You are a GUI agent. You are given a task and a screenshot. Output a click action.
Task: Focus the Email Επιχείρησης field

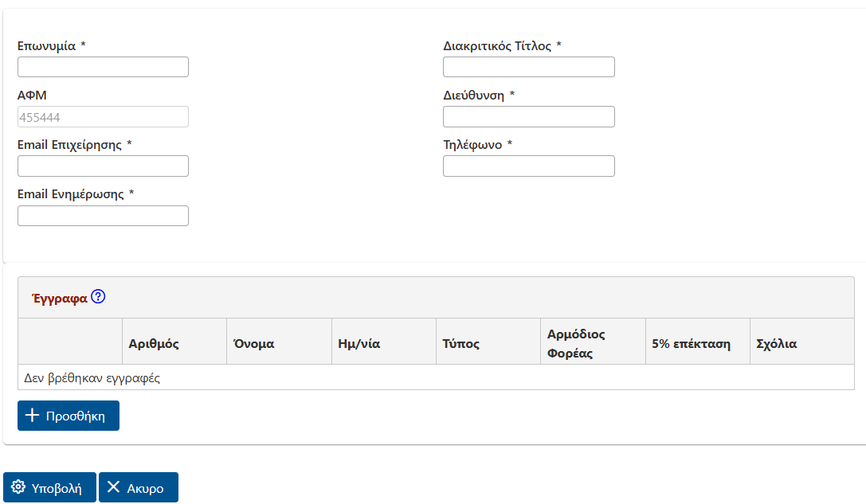coord(103,166)
